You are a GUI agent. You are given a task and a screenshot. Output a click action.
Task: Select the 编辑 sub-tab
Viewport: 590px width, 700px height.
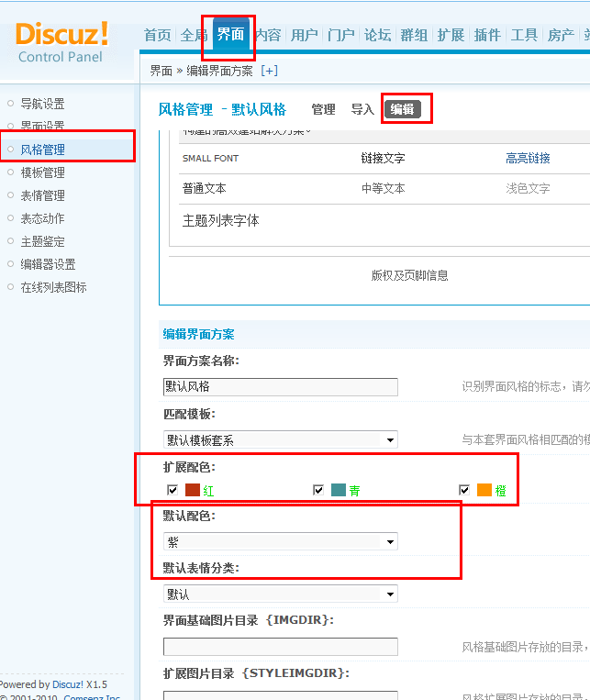(403, 109)
